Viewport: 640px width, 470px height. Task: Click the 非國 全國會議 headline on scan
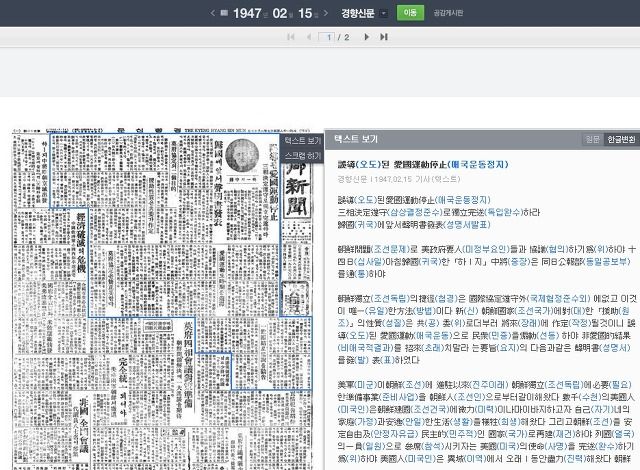click(x=84, y=424)
